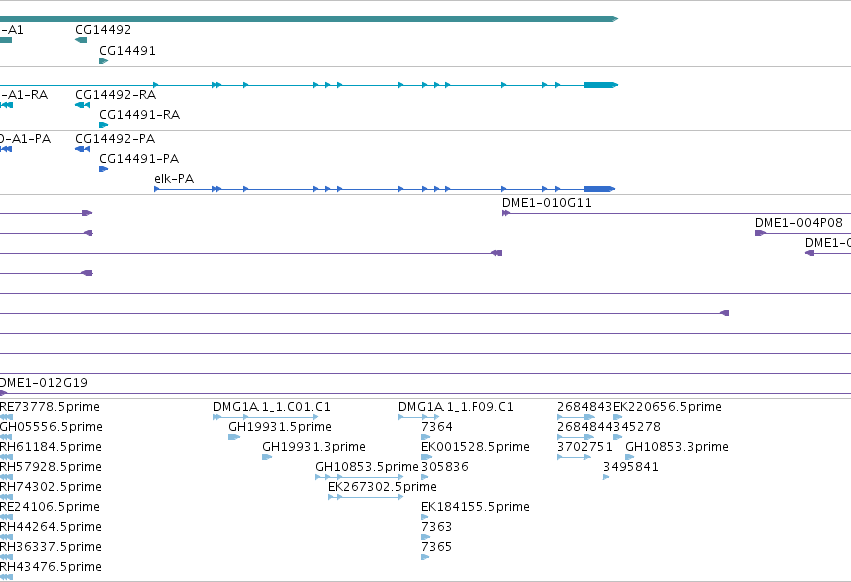This screenshot has width=851, height=582.
Task: Click the DME1-012G19 clone arrow glyph
Action: [3, 393]
